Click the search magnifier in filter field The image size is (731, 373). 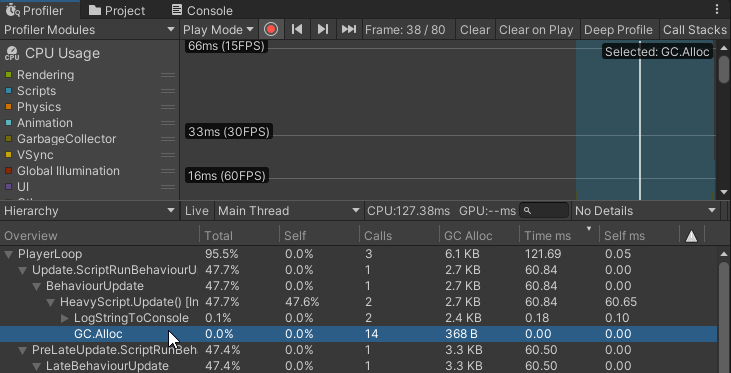point(527,211)
